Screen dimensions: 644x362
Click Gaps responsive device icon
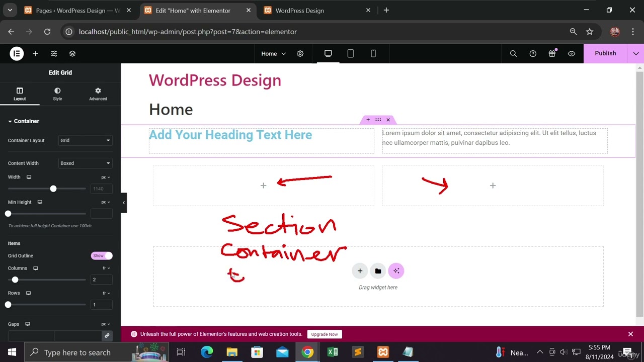[28, 324]
